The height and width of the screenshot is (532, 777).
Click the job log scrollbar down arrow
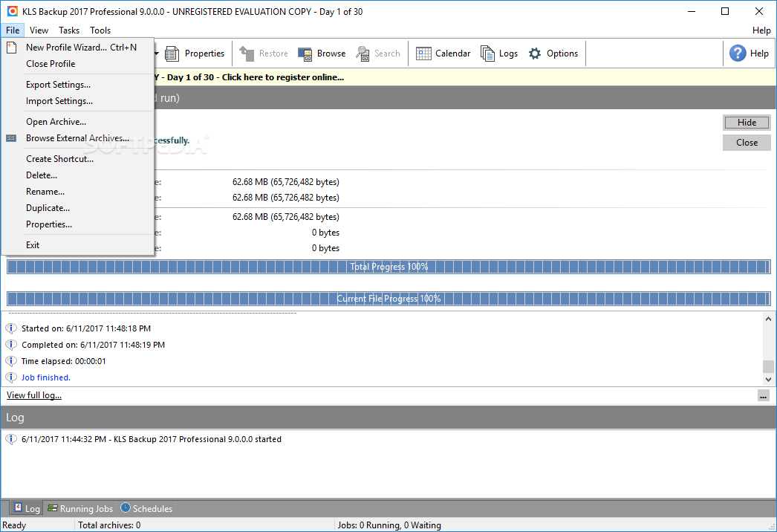tap(768, 380)
